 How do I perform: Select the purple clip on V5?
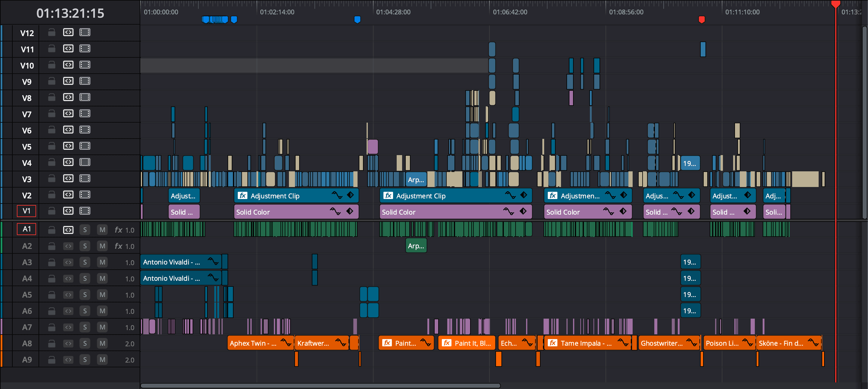point(373,147)
